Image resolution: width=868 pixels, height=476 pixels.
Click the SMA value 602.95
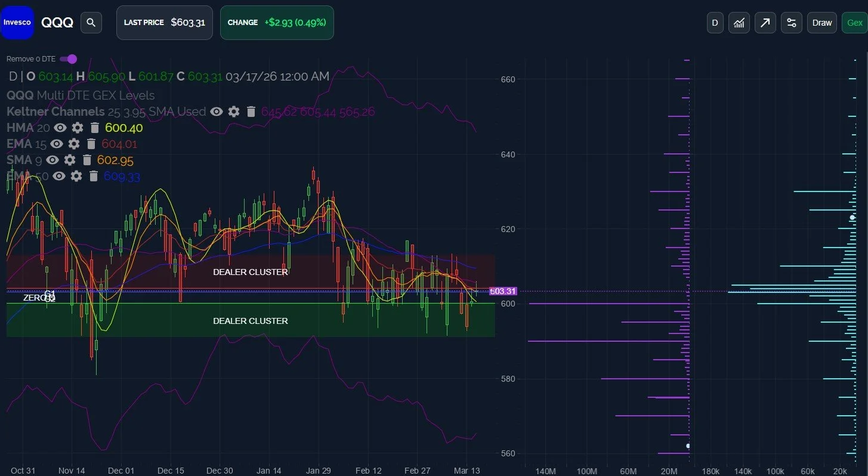click(115, 160)
